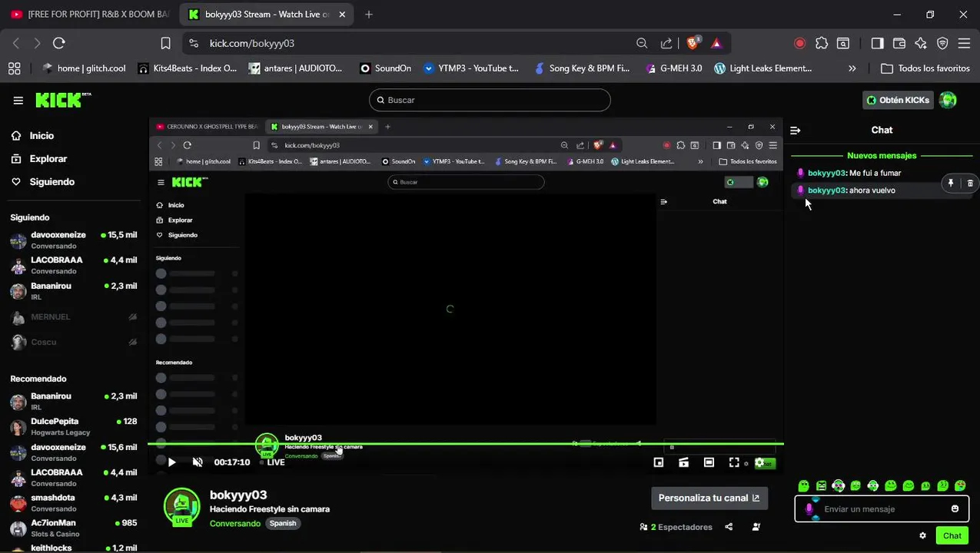Image resolution: width=980 pixels, height=553 pixels.
Task: Open a new browser tab
Action: (x=369, y=14)
